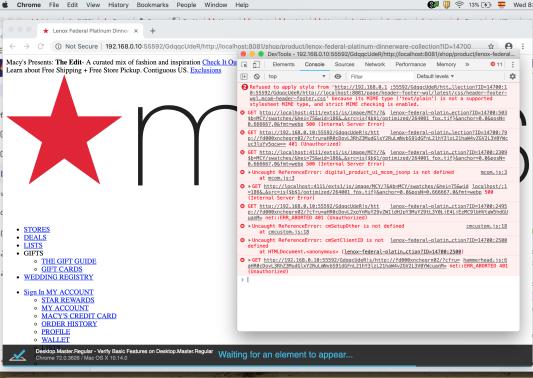Open the Edit menu

[x=72, y=5]
